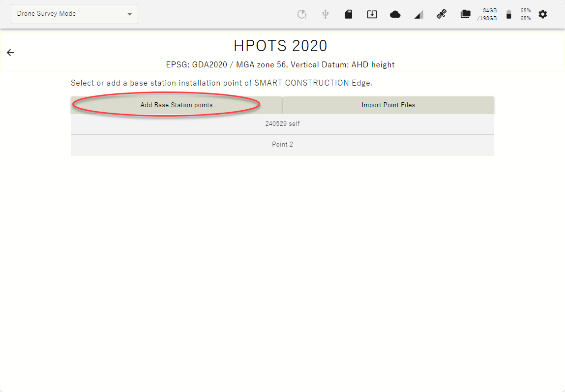This screenshot has height=392, width=565.
Task: Click the HPOTS 2020 project title
Action: click(280, 46)
